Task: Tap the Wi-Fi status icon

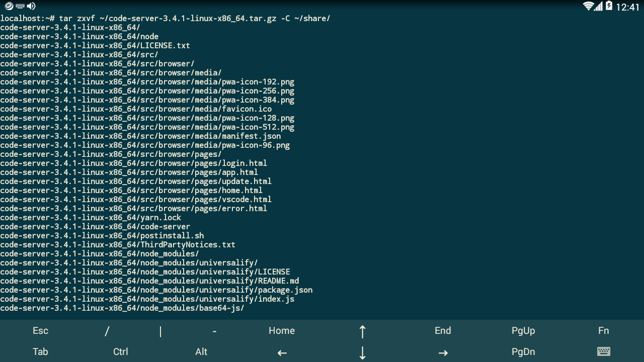Action: coord(588,6)
